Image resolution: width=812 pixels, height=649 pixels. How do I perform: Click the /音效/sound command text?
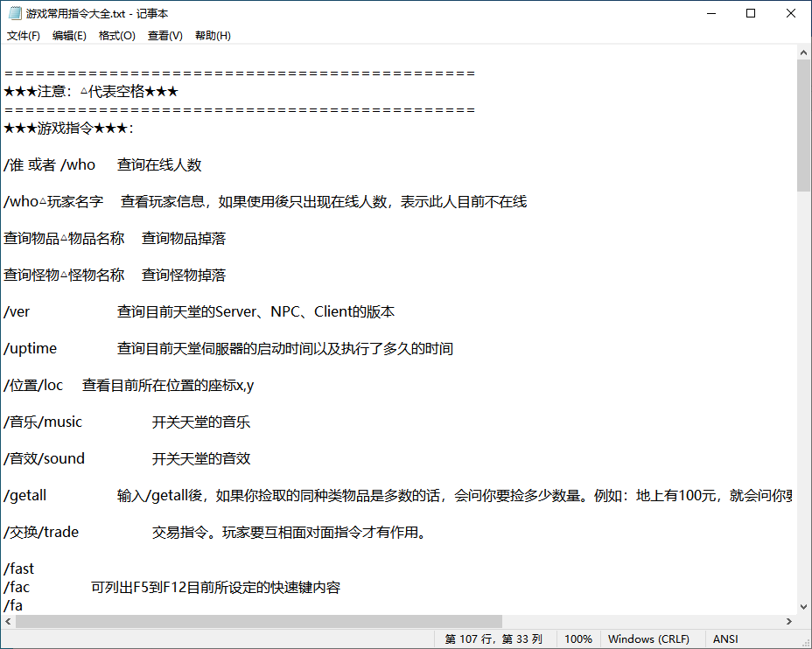coord(44,459)
